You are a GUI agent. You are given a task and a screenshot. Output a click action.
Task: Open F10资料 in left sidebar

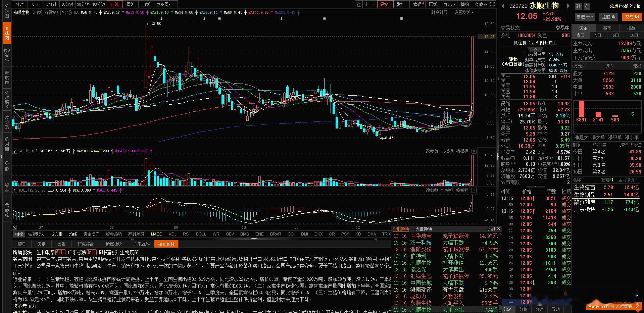point(7,55)
